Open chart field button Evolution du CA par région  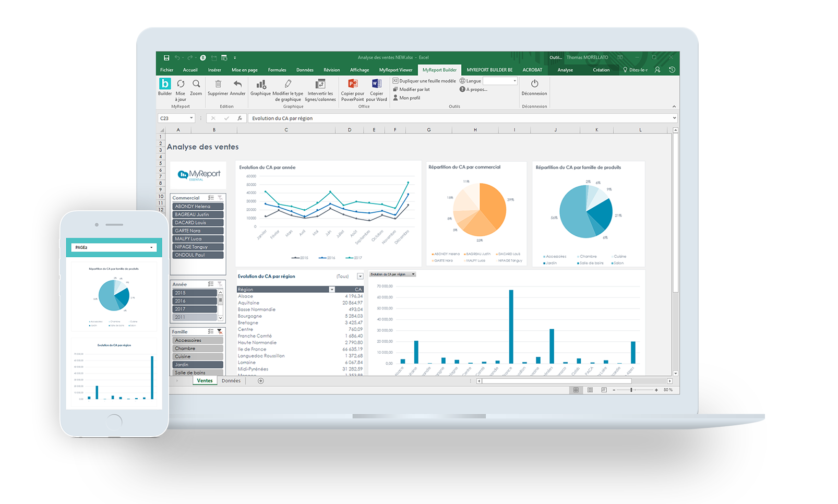coord(392,274)
